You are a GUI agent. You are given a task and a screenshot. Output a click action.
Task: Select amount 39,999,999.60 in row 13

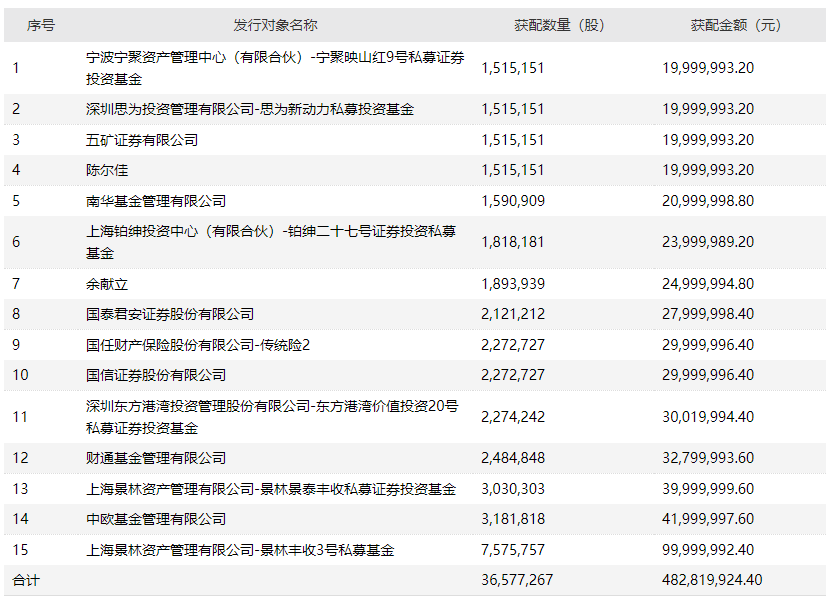point(708,489)
